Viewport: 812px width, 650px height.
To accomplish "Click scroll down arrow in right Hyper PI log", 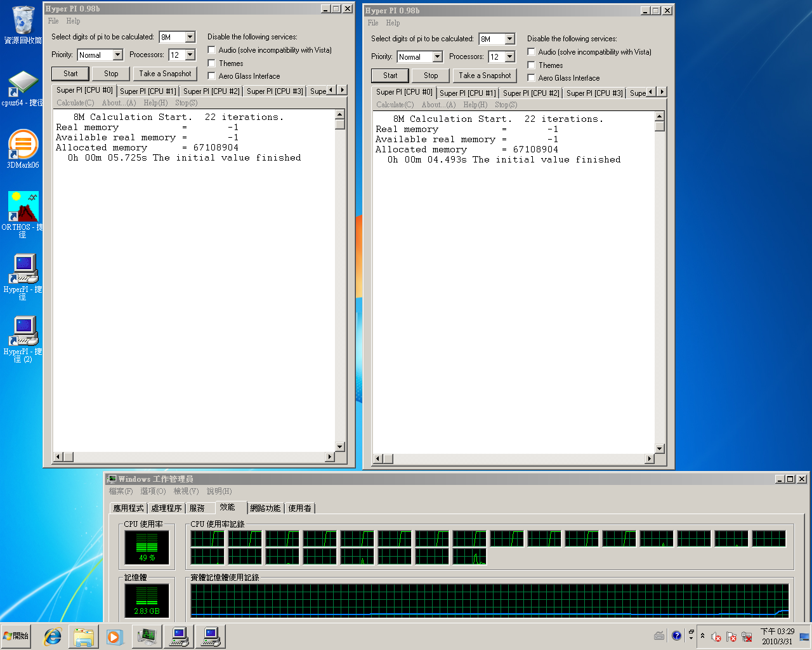I will (660, 449).
